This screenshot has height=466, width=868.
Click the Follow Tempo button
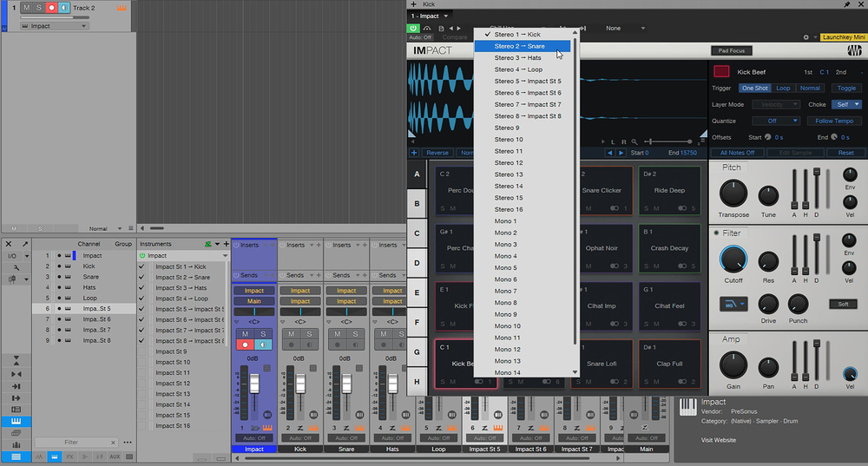(x=836, y=121)
